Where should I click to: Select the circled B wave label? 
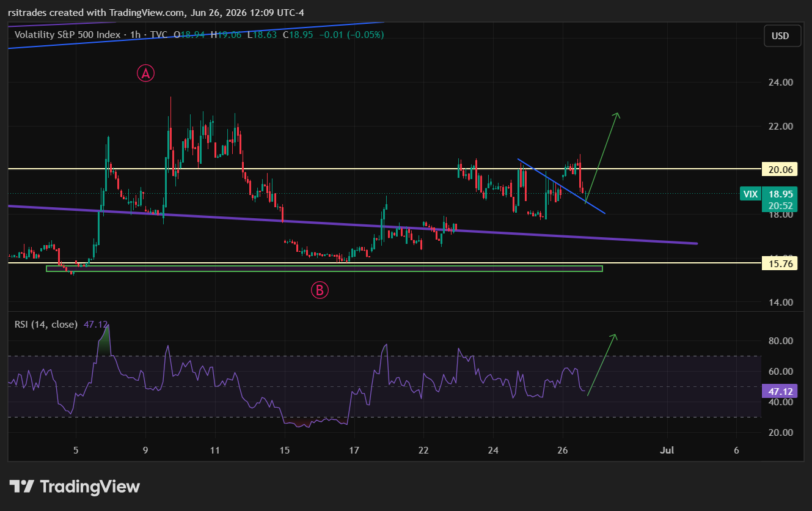click(320, 290)
